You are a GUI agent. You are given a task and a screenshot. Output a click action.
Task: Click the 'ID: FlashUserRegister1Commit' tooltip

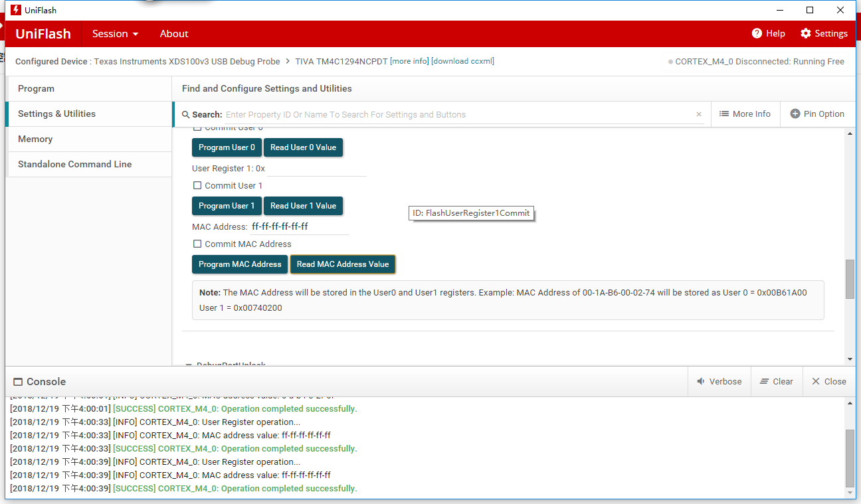click(x=471, y=213)
